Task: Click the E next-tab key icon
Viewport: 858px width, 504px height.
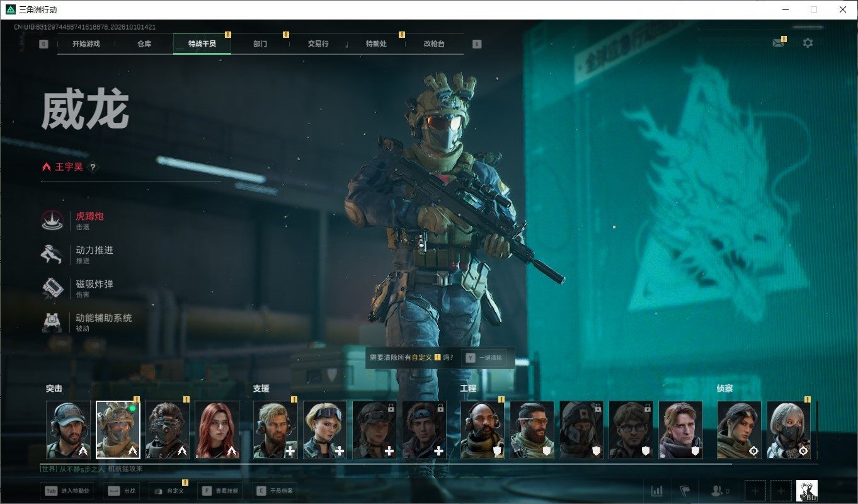Action: click(x=477, y=44)
